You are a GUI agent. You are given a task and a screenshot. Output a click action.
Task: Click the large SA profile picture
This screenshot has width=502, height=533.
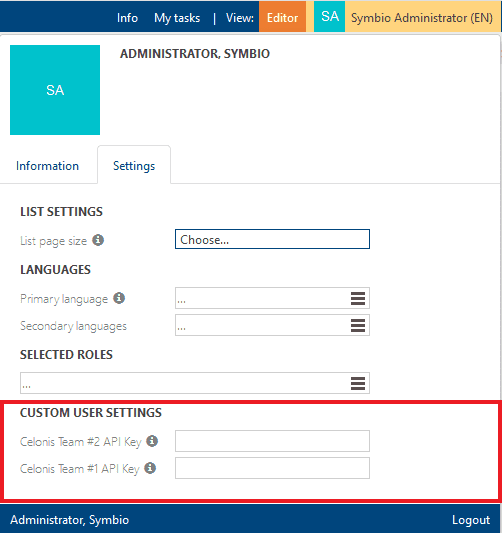pyautogui.click(x=55, y=90)
